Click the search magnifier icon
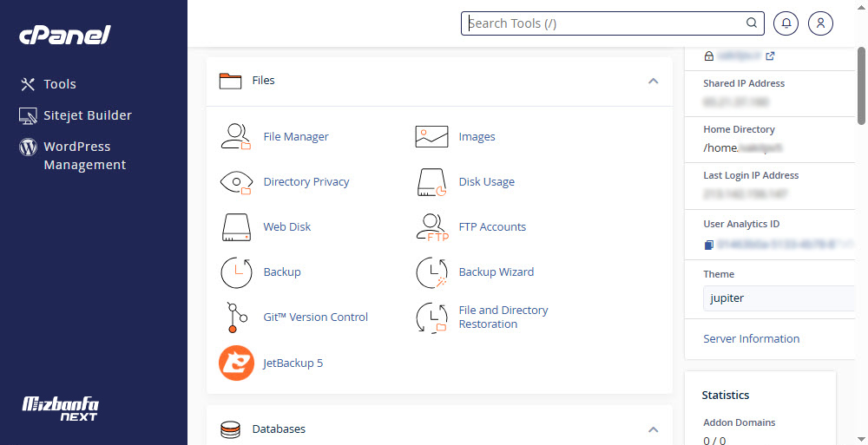Screen dimensions: 868x445 click(x=751, y=23)
